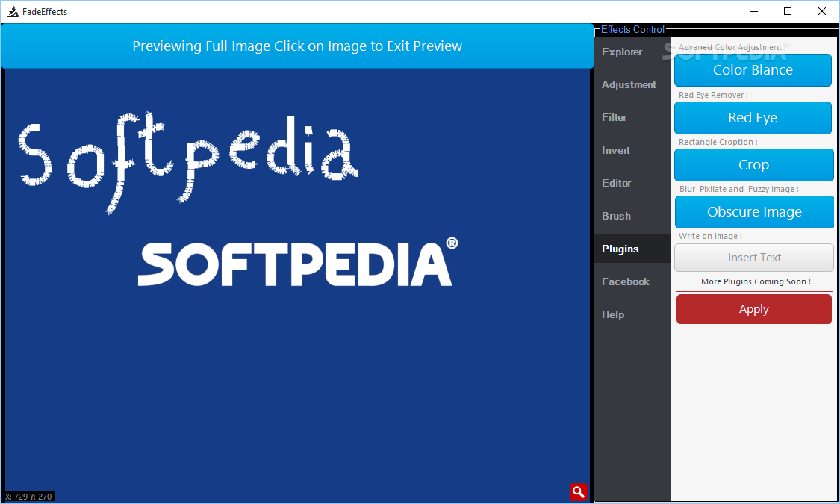Click the FadeEffects app icon in title bar
The width and height of the screenshot is (840, 504).
click(13, 11)
